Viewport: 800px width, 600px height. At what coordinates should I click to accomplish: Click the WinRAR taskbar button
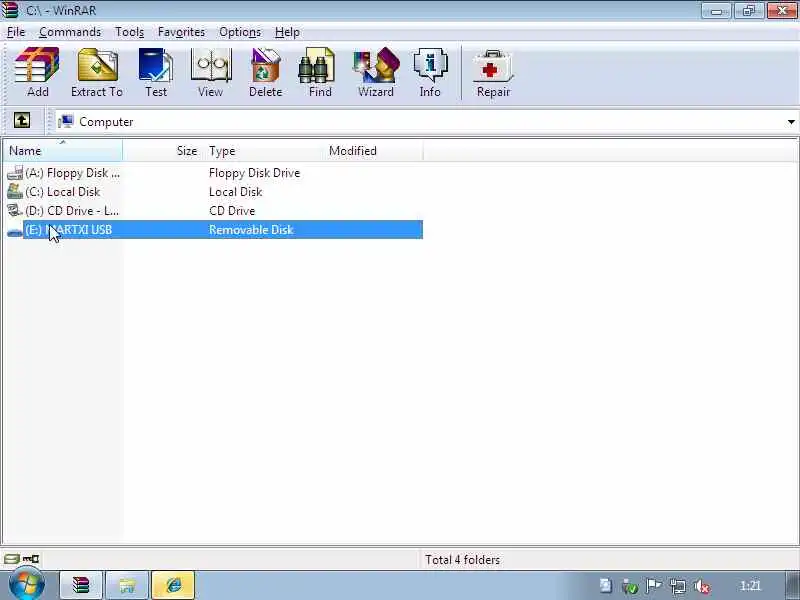[x=81, y=585]
